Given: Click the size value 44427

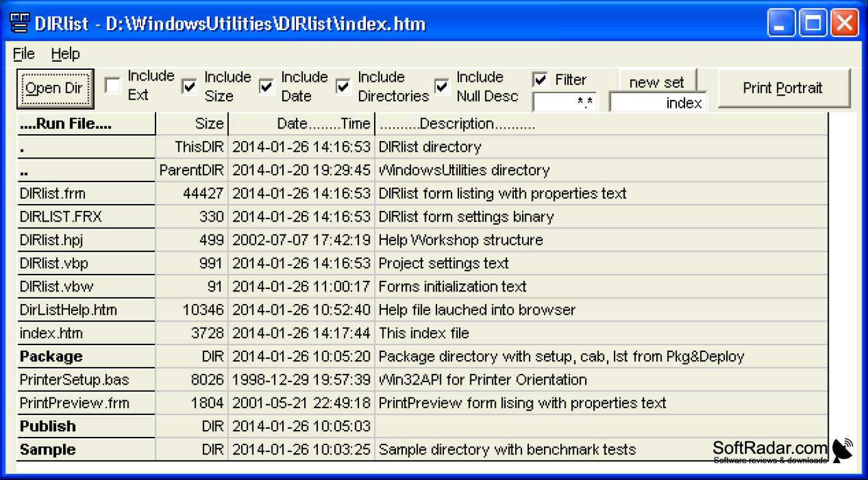Looking at the screenshot, I should (x=192, y=193).
